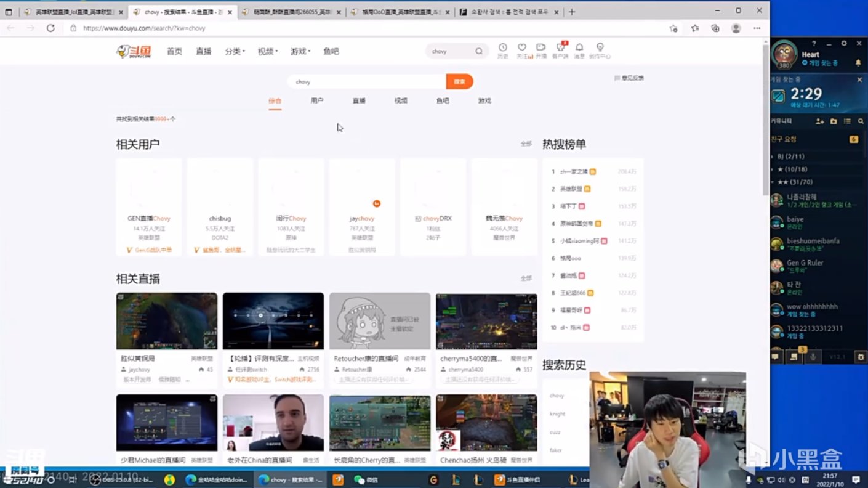Click browser favorites star icon
Screen dimensions: 868x488
695,28
